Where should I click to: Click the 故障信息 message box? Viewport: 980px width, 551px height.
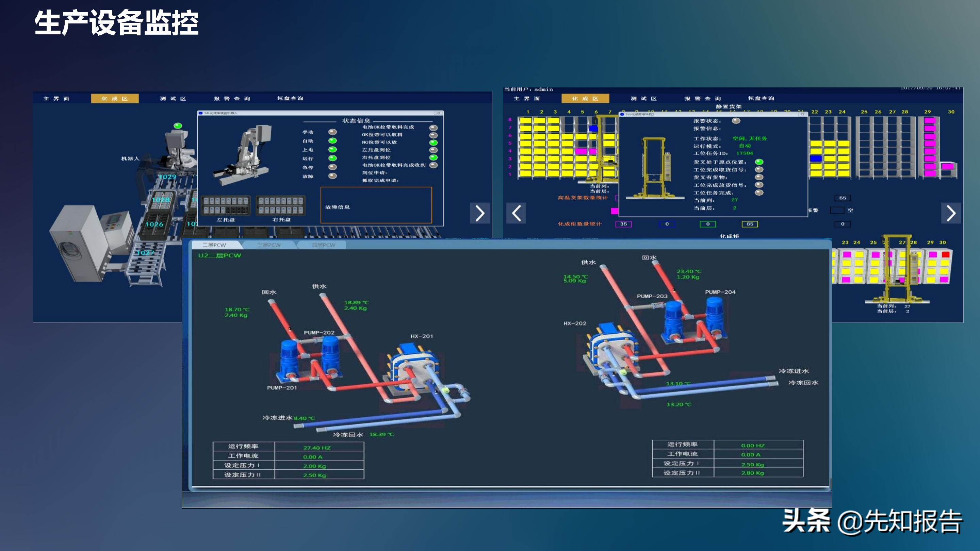tap(376, 205)
